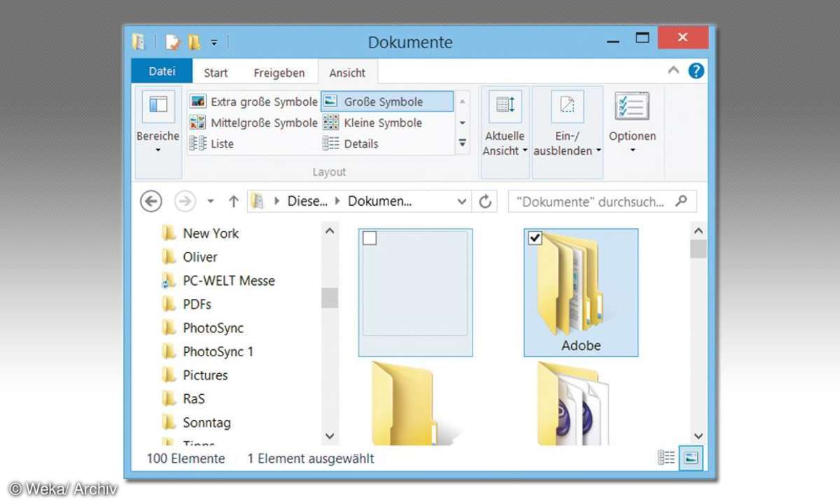Minimize the Dokumente window
Image resolution: width=840 pixels, height=504 pixels.
tap(612, 41)
